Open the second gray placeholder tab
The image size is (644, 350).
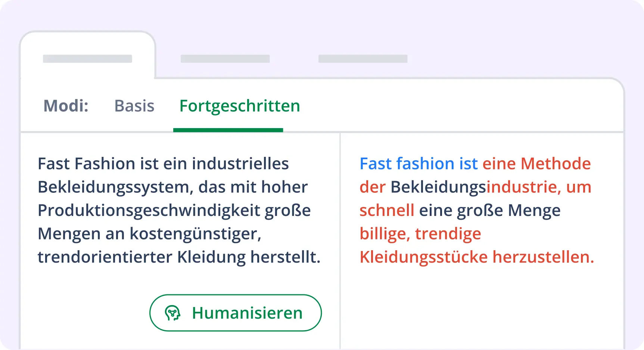(x=225, y=59)
